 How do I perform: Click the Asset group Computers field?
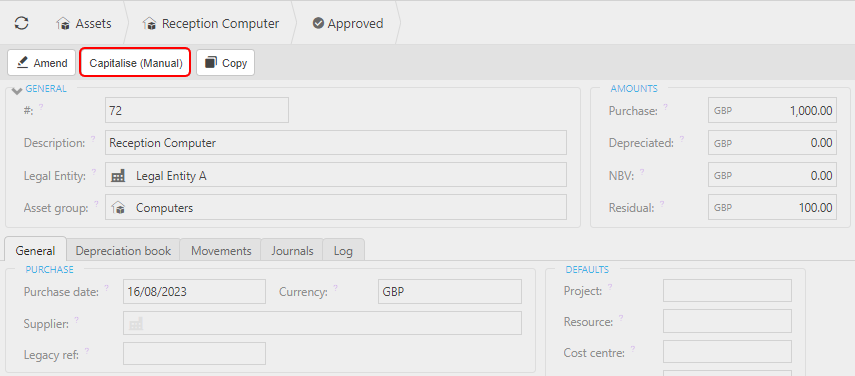pyautogui.click(x=336, y=208)
